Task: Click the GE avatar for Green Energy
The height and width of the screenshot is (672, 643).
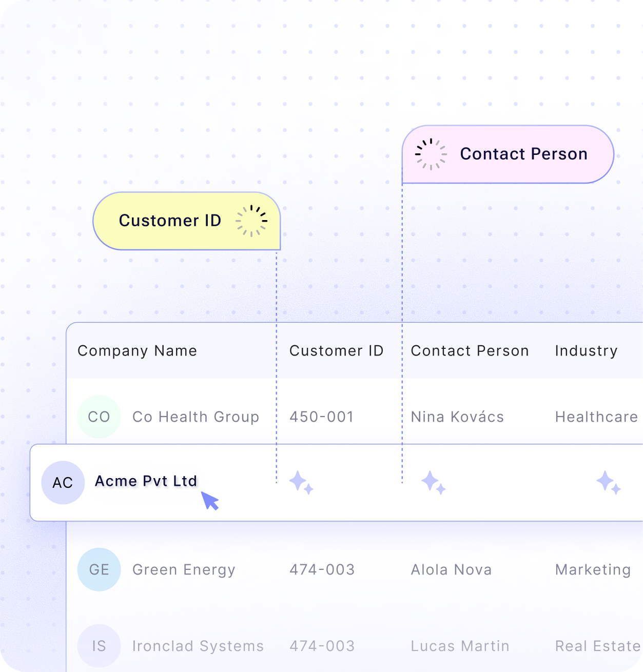Action: click(99, 569)
